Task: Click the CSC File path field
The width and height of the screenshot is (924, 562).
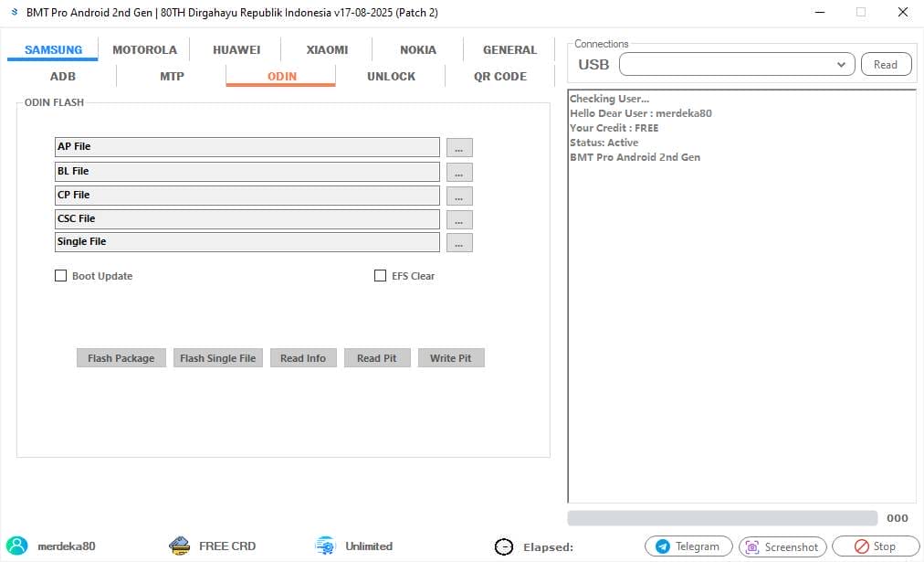Action: click(247, 218)
